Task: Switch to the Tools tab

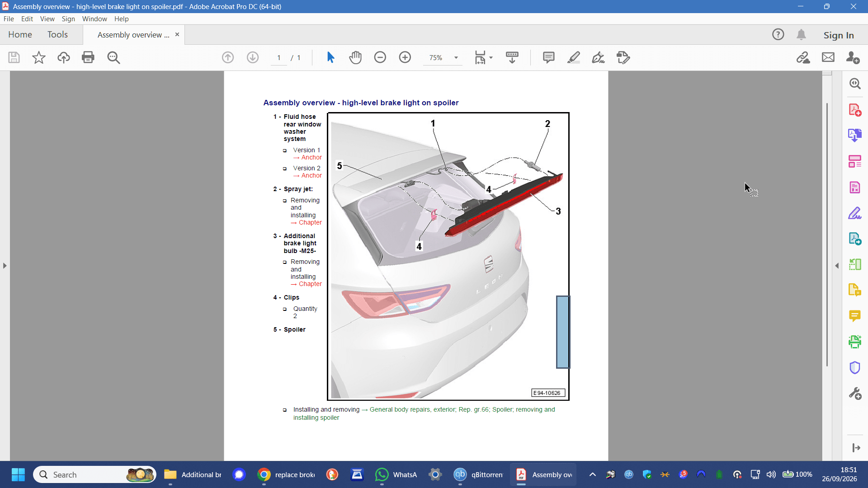Action: point(57,34)
